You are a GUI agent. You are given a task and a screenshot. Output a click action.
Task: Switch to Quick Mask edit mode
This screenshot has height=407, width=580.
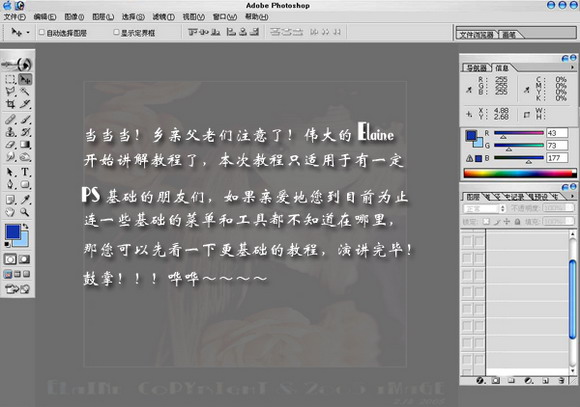pyautogui.click(x=24, y=259)
